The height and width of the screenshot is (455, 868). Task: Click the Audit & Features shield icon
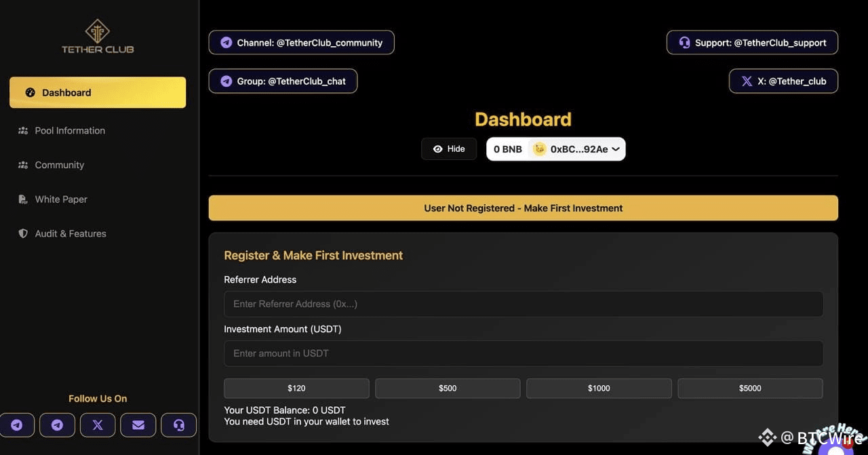[x=23, y=233]
